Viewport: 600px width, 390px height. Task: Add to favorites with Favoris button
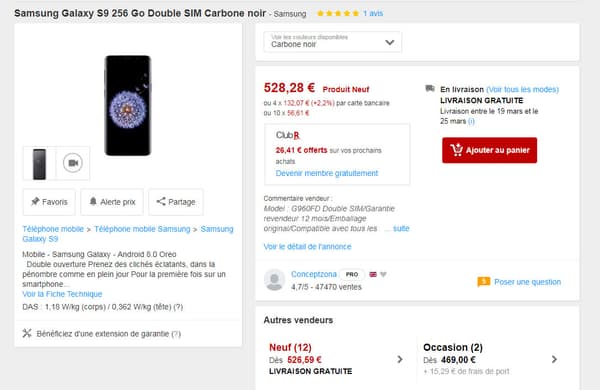point(49,202)
